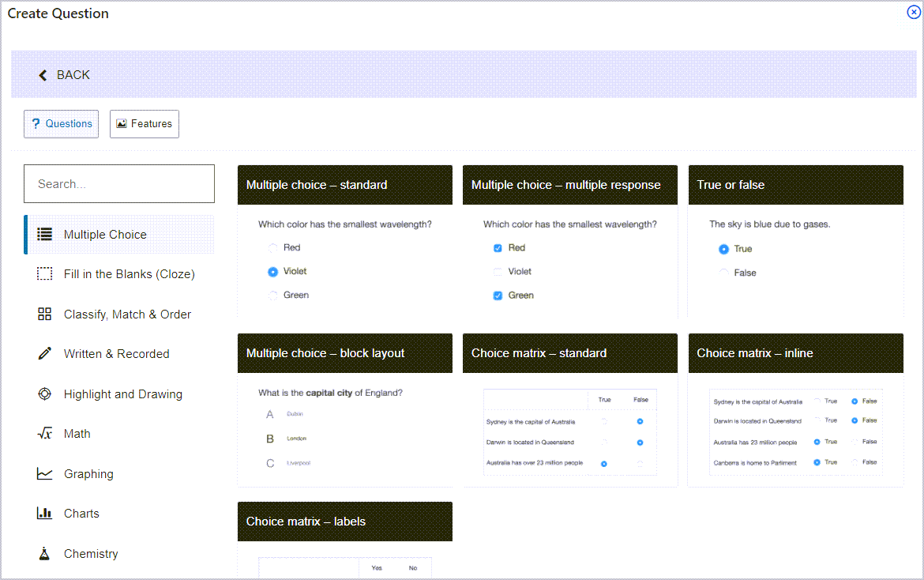
Task: Click True radio for Canberra row in inline matrix
Action: pos(817,462)
